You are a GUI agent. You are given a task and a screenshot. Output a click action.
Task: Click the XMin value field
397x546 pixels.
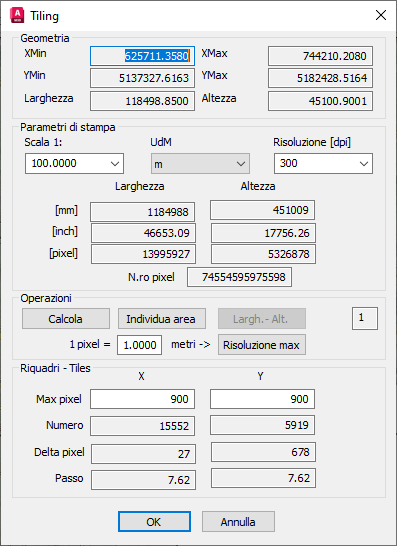click(142, 56)
